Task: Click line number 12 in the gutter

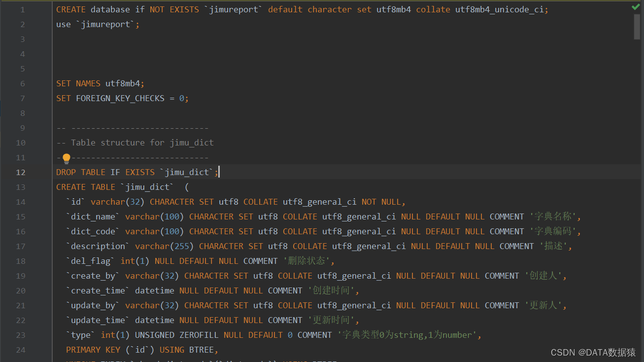Action: [20, 172]
